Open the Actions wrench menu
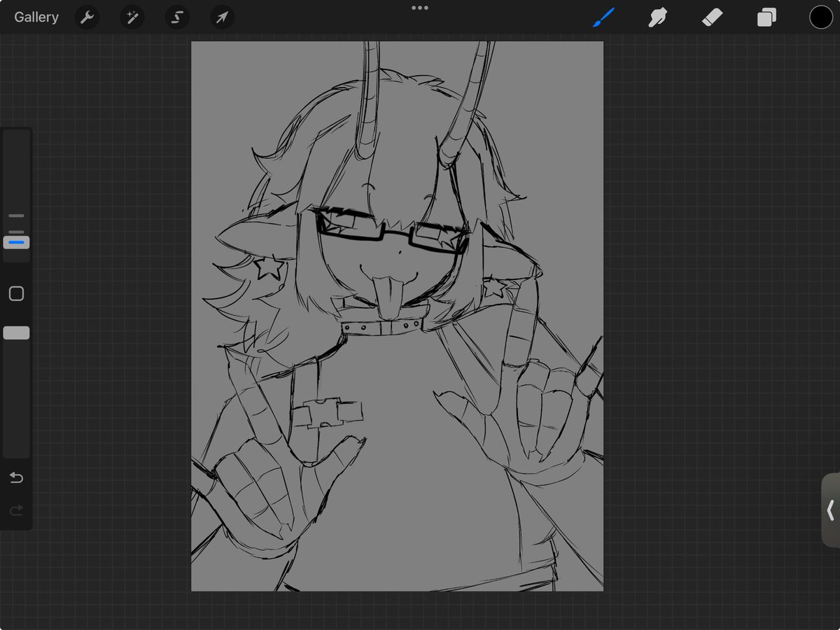 coord(87,17)
